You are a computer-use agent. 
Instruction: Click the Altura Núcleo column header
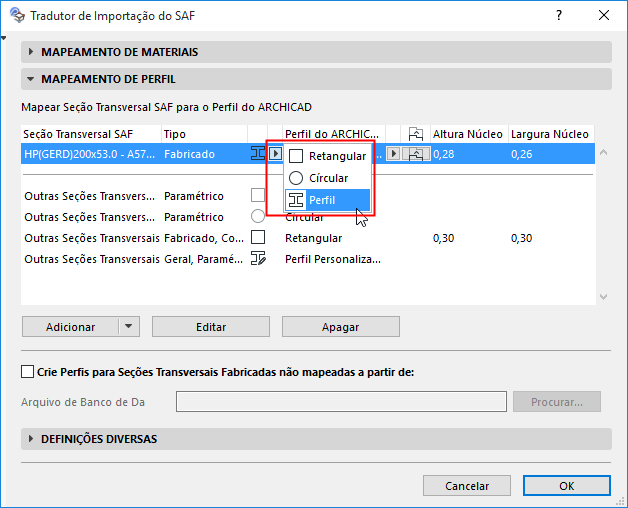[469, 134]
